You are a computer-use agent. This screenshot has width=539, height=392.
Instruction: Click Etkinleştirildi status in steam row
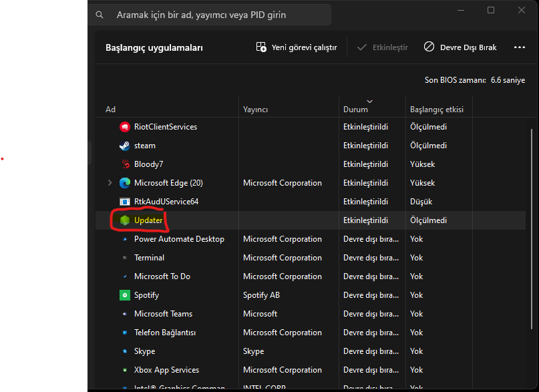pos(365,146)
